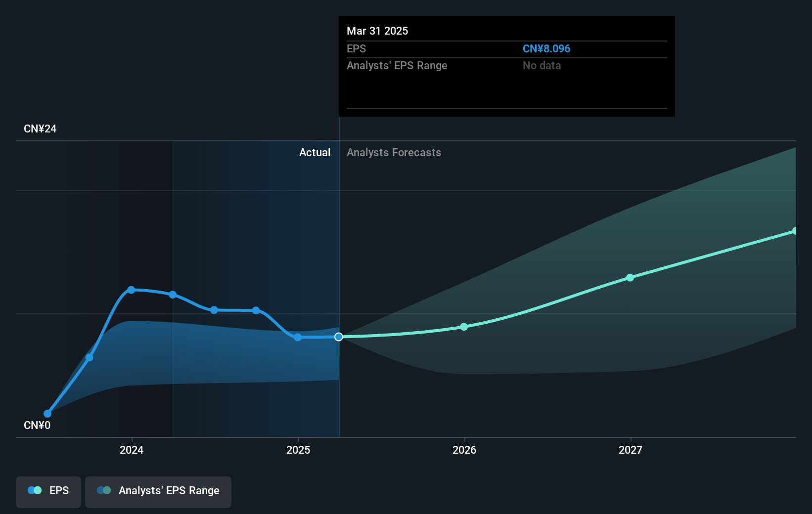Click the last forecast point at chart's right edge
Screen dimensions: 812x514
pos(795,231)
